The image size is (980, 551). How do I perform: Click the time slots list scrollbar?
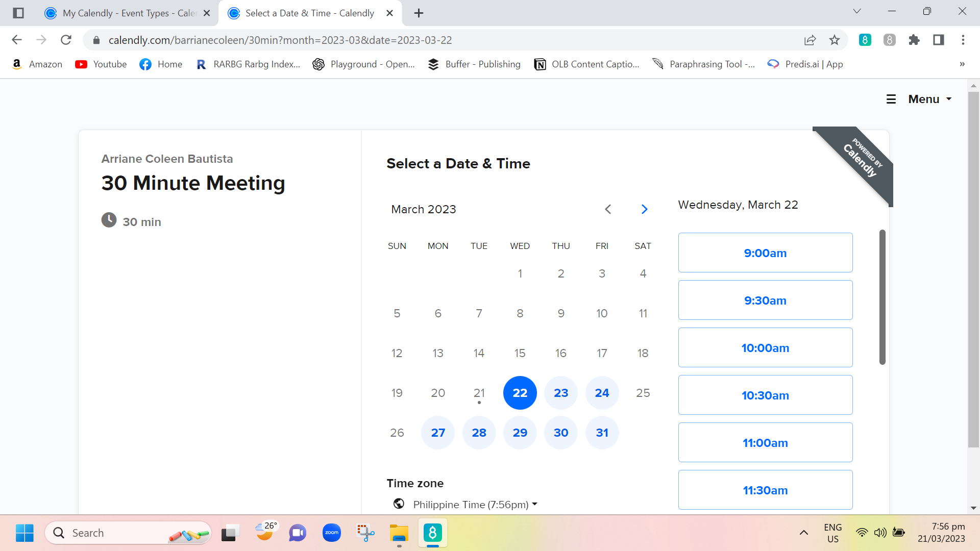[x=882, y=297]
